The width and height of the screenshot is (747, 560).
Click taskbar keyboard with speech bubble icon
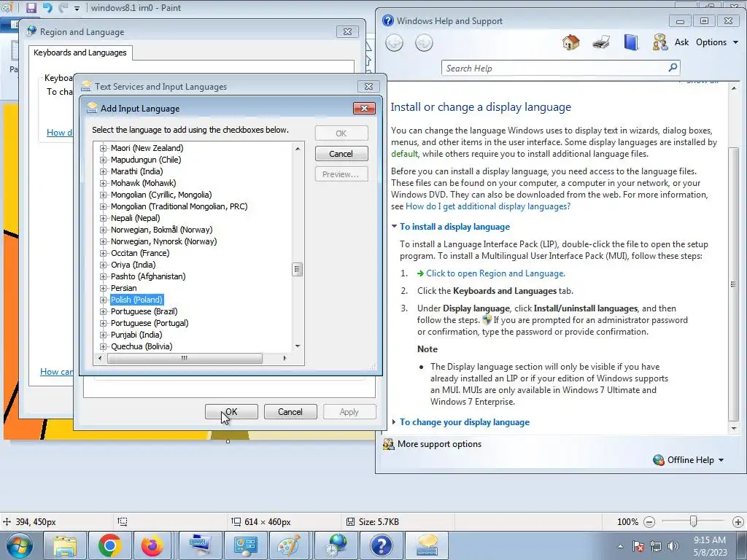427,545
